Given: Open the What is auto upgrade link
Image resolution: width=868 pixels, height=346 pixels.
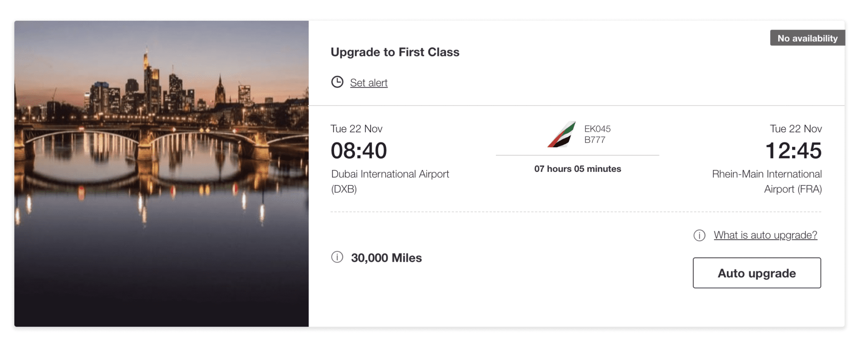Looking at the screenshot, I should coord(765,235).
